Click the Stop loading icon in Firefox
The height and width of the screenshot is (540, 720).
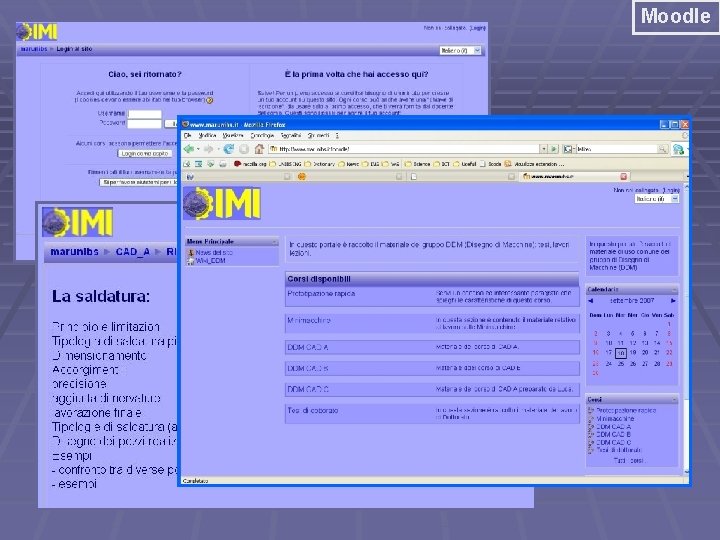coord(244,149)
